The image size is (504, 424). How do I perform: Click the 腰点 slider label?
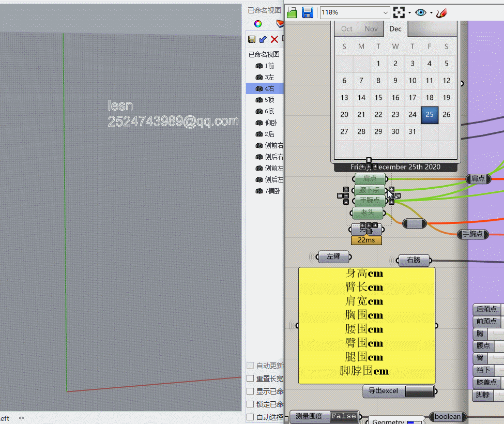pos(483,346)
